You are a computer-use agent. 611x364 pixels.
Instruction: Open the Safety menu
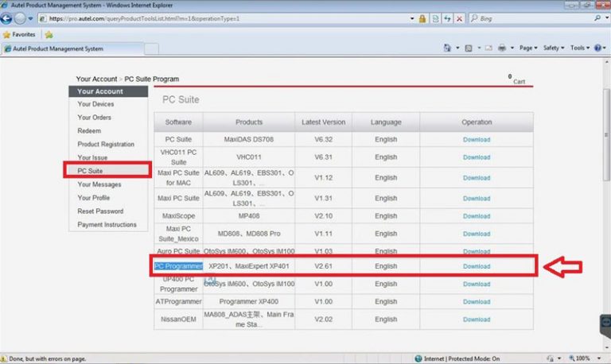click(x=554, y=48)
